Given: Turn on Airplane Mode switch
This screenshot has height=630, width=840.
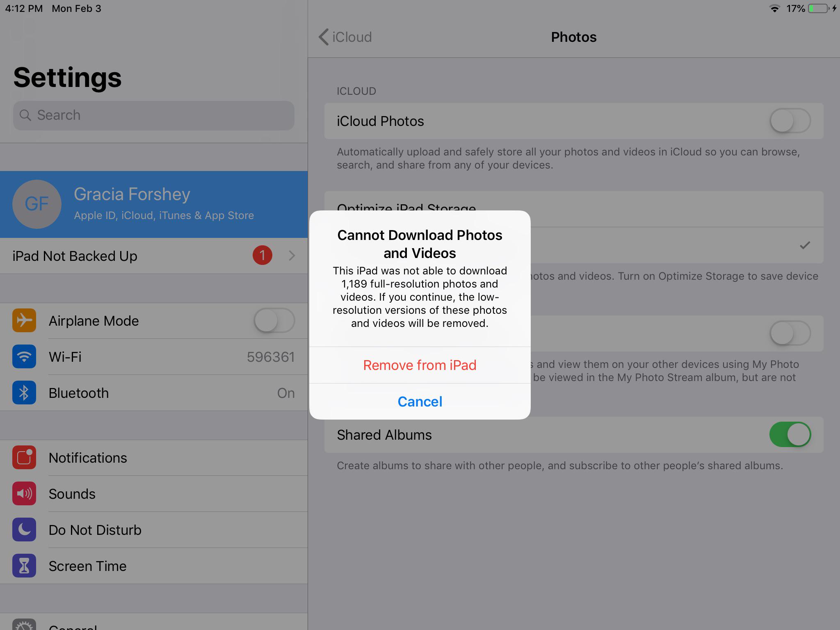Looking at the screenshot, I should [x=274, y=321].
